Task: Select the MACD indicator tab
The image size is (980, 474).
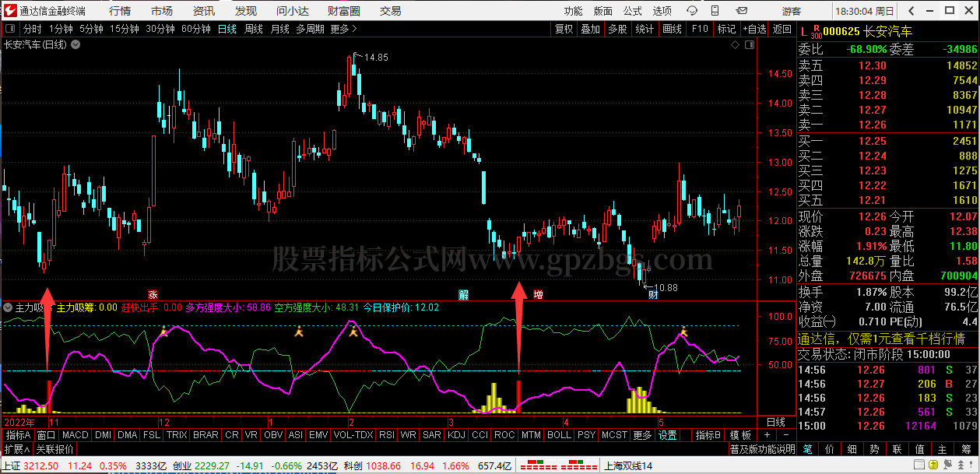Action: (76, 435)
